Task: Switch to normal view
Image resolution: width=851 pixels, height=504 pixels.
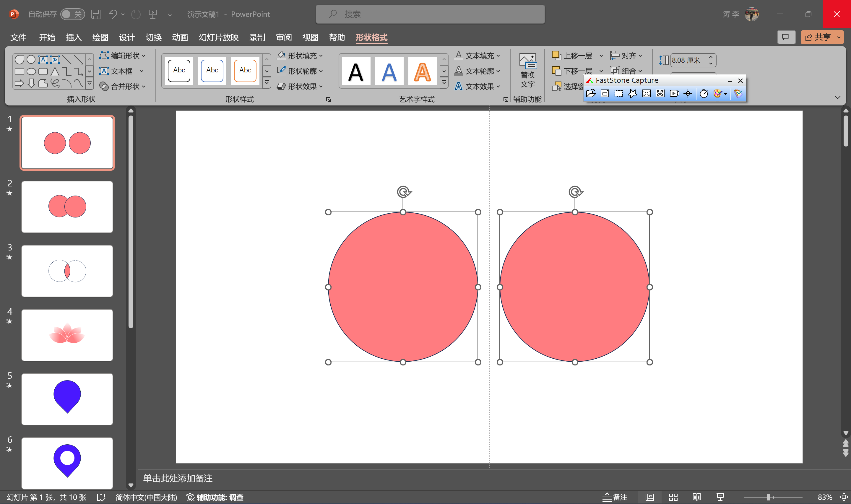Action: pos(649,497)
